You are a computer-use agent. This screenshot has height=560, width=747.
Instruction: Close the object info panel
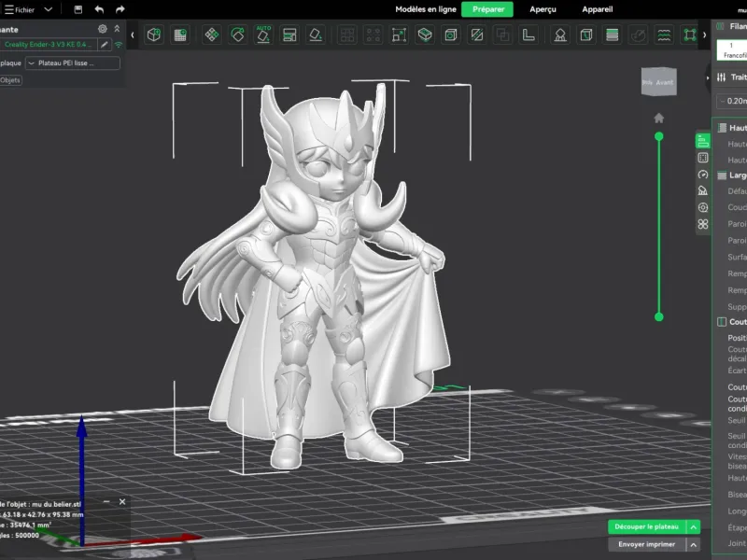click(x=122, y=502)
